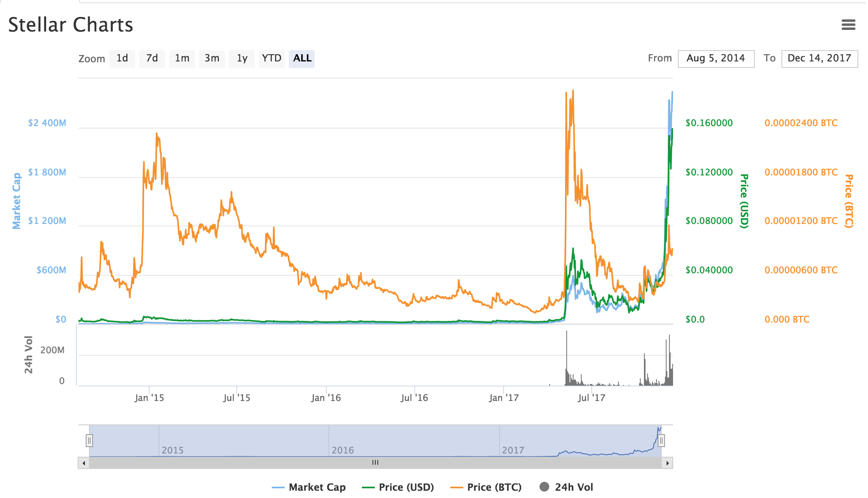The width and height of the screenshot is (868, 498).
Task: Click the 24h Vol axis title
Action: coord(28,355)
